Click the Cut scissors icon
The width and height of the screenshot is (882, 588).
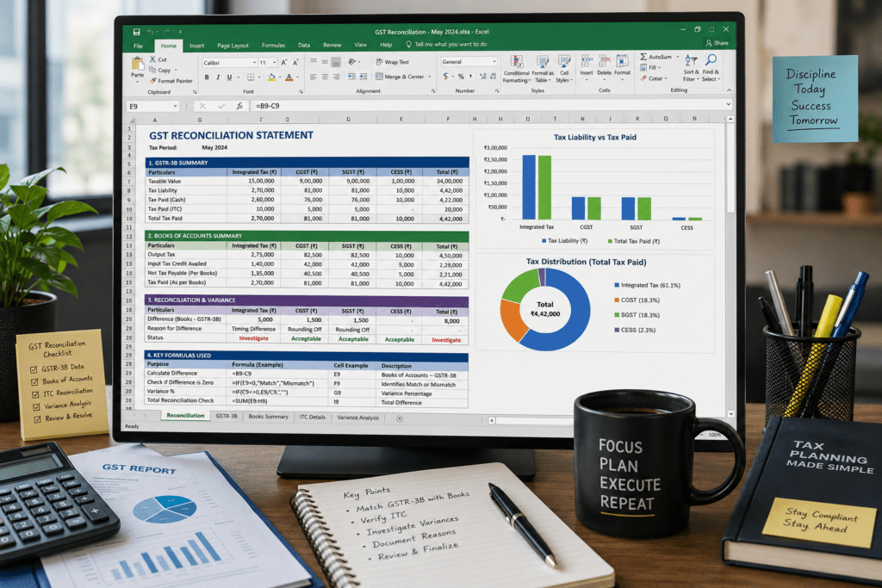[x=152, y=59]
